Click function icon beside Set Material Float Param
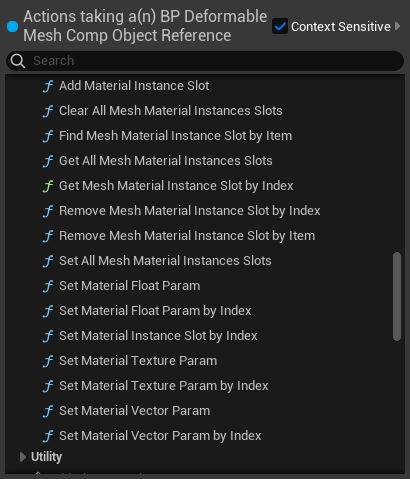This screenshot has width=410, height=479. pos(48,286)
